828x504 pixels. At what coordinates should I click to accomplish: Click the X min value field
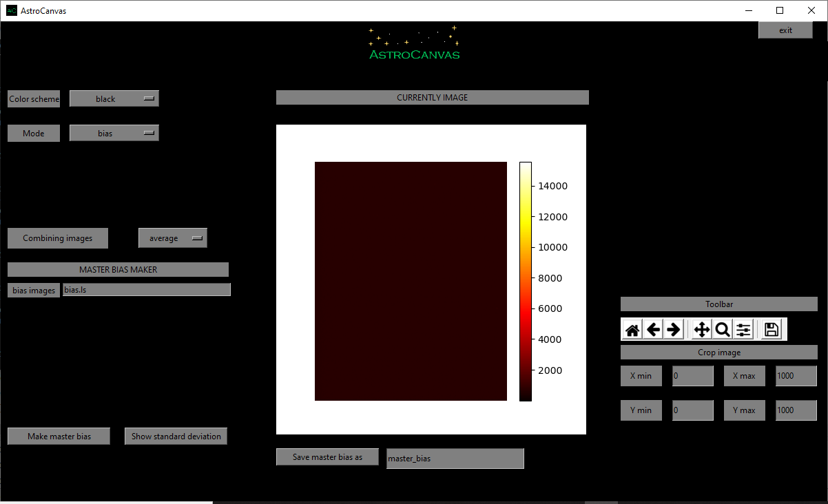point(693,376)
